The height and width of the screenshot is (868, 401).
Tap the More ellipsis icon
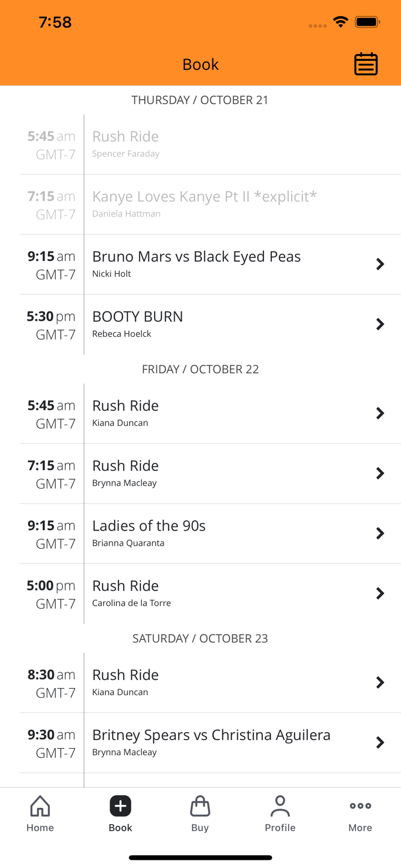(360, 813)
